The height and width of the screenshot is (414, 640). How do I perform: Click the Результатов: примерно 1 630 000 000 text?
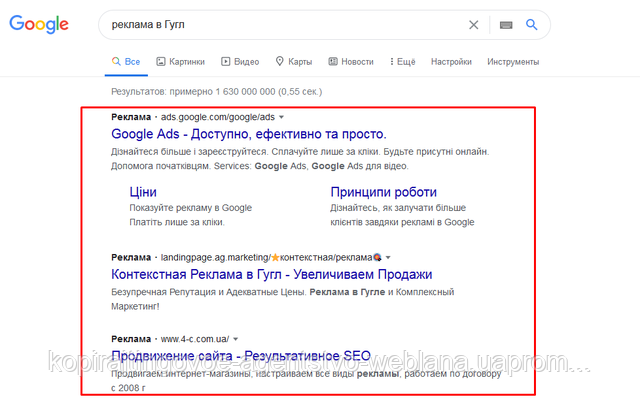[216, 91]
